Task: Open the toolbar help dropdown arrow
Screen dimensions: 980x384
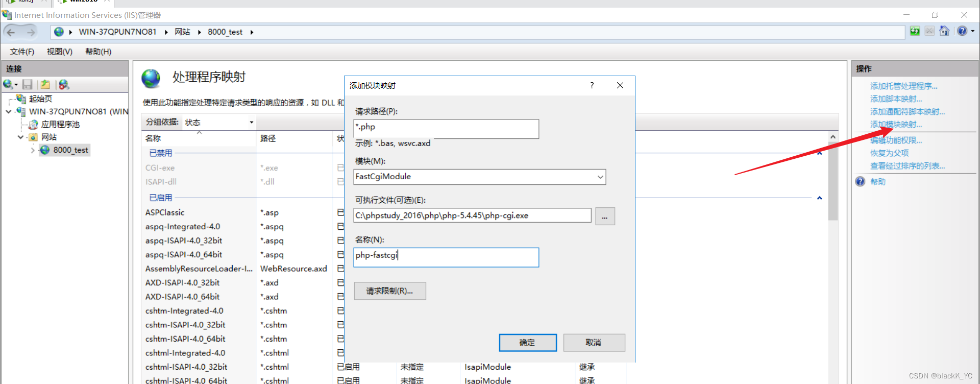Action: pos(972,31)
